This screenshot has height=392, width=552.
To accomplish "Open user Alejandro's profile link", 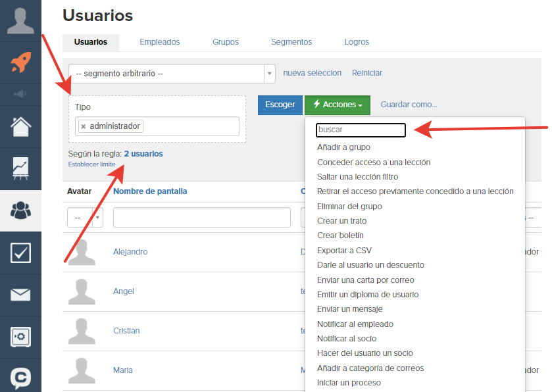I will (x=130, y=252).
